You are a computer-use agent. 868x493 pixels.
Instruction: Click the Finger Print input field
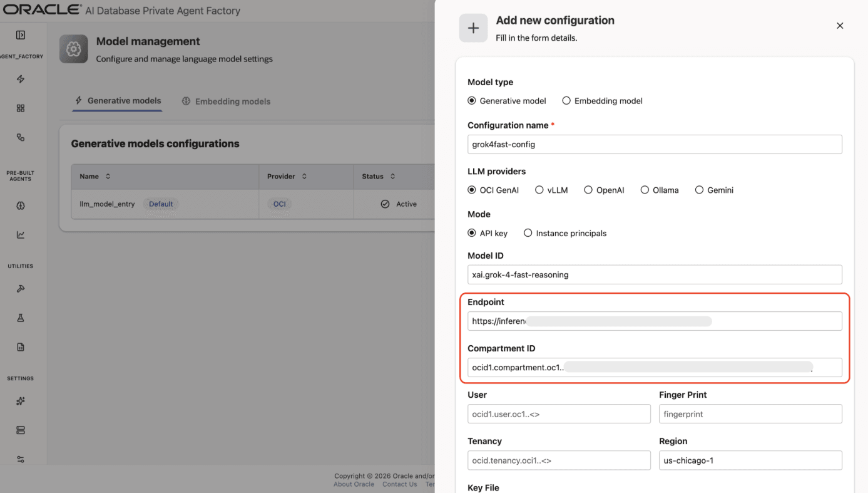pos(750,413)
